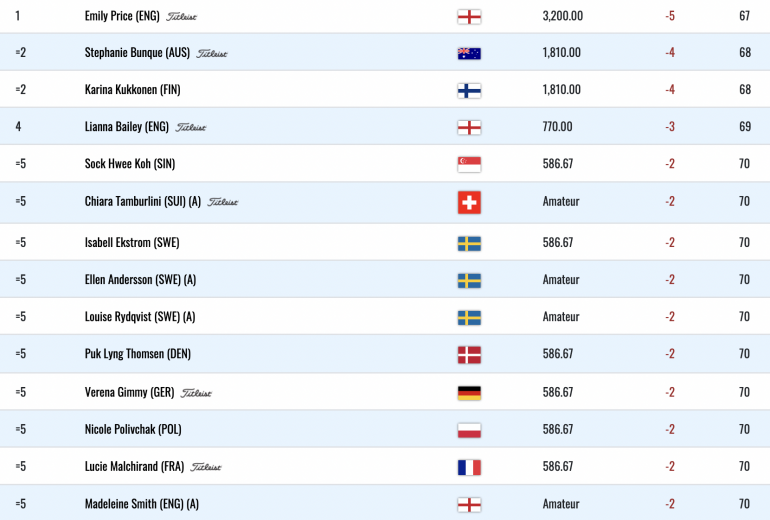
Task: Click the French flag for Lucie Malchirand
Action: [x=469, y=467]
